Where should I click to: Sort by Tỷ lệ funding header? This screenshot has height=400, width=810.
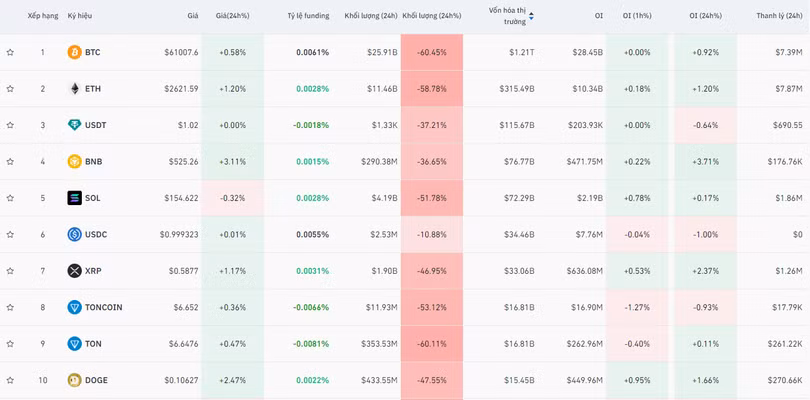tap(307, 16)
